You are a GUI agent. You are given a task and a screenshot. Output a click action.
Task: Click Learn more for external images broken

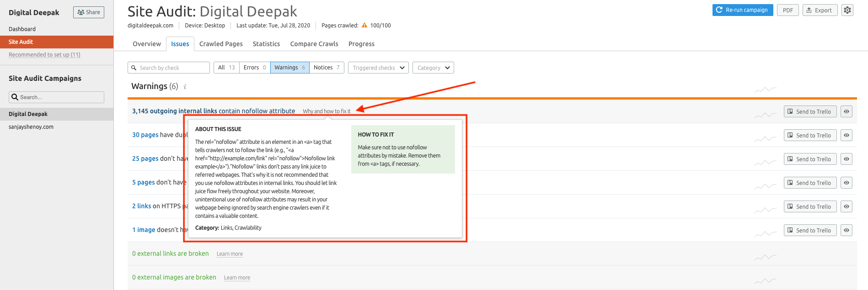237,278
